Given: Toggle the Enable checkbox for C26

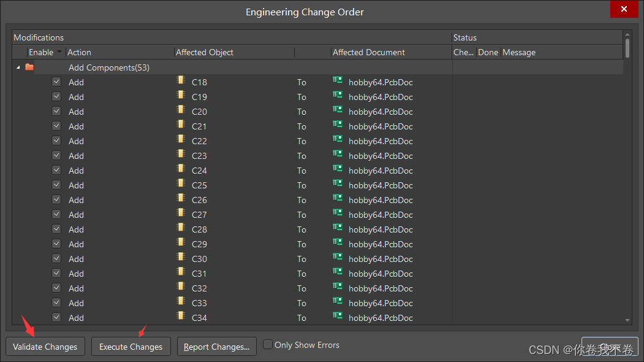Looking at the screenshot, I should click(56, 199).
